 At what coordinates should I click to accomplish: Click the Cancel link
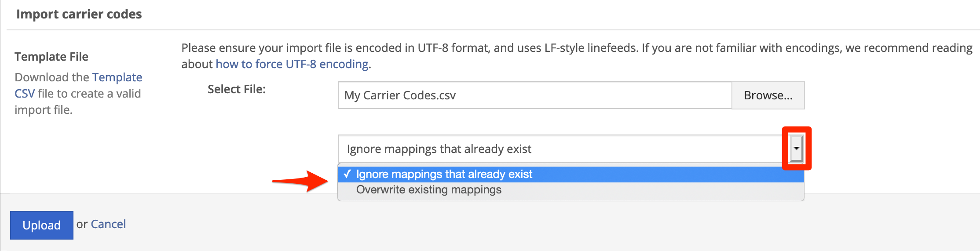pos(108,224)
